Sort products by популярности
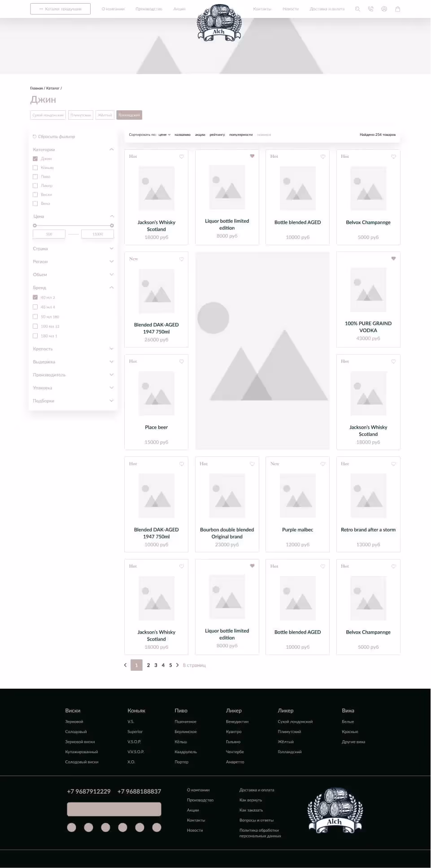 click(241, 135)
